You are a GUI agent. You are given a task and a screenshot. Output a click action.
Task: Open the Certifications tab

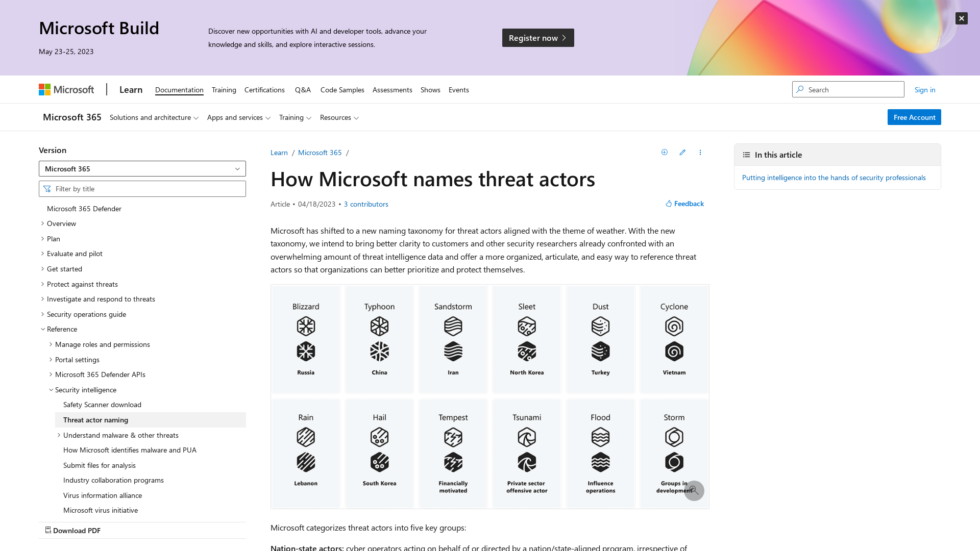[x=264, y=90]
